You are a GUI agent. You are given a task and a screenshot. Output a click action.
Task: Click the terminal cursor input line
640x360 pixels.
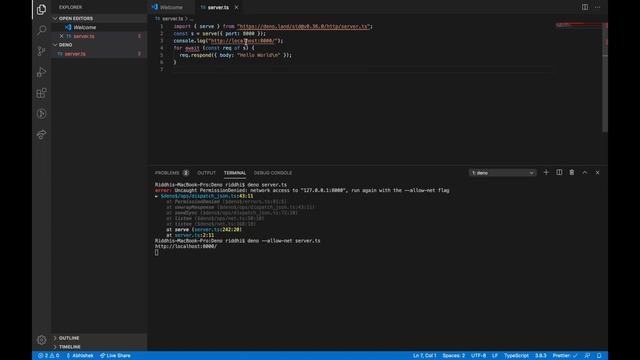156,253
